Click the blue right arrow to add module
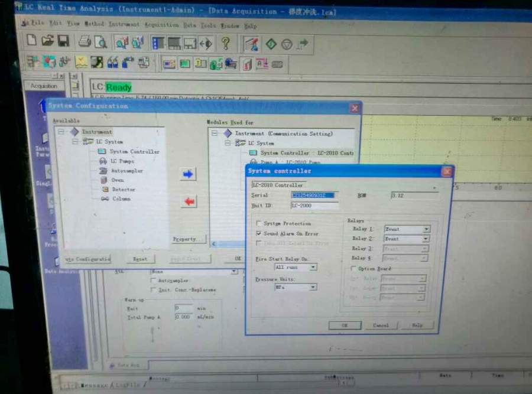532x394 pixels. coord(188,174)
